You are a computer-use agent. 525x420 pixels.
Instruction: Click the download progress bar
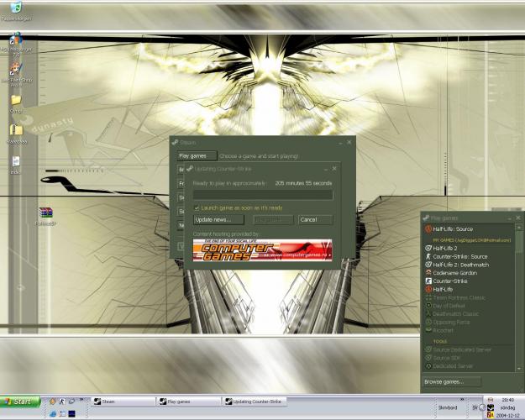262,194
